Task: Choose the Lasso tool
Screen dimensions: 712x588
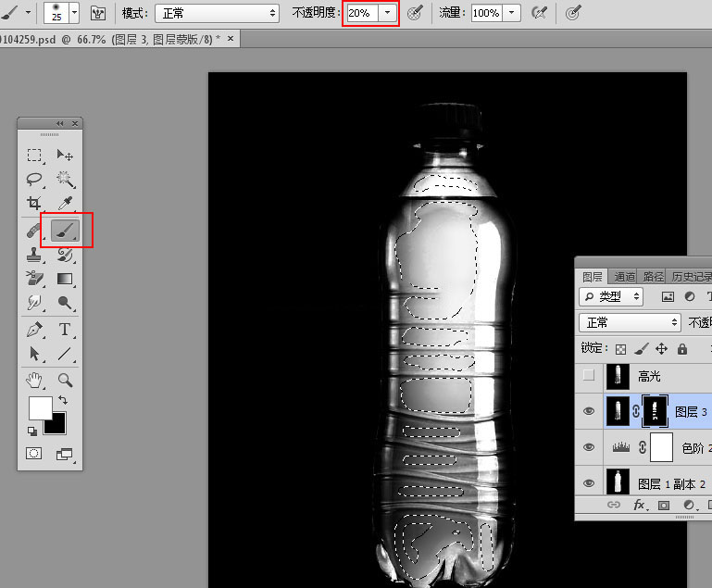Action: pyautogui.click(x=34, y=179)
